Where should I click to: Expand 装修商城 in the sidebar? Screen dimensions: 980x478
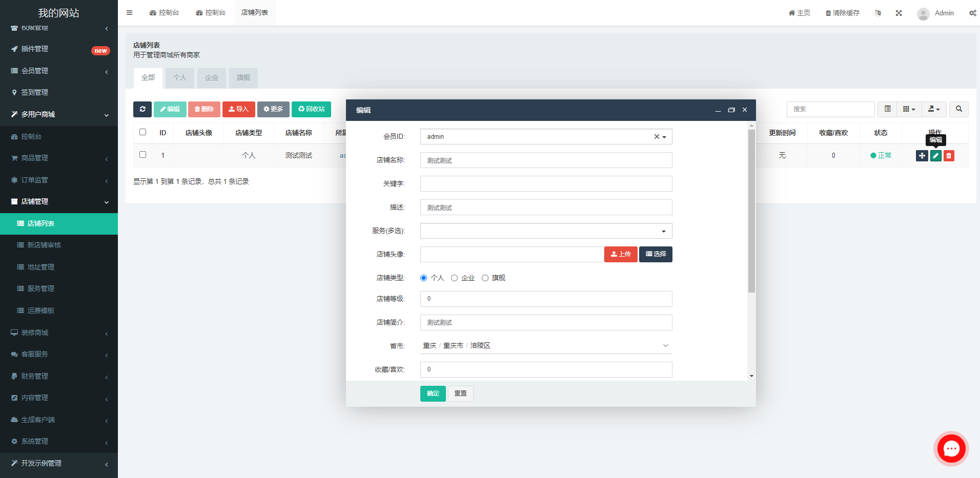point(59,332)
